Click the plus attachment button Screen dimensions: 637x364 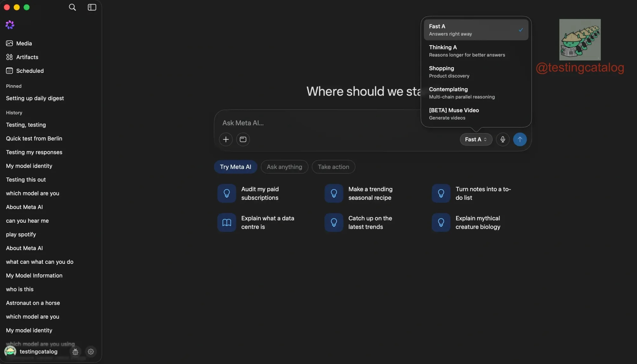[226, 139]
